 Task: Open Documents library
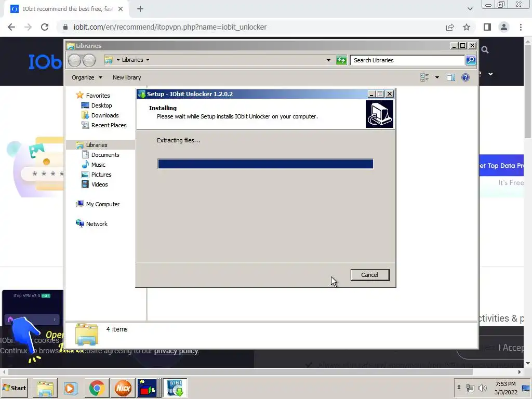coord(105,155)
